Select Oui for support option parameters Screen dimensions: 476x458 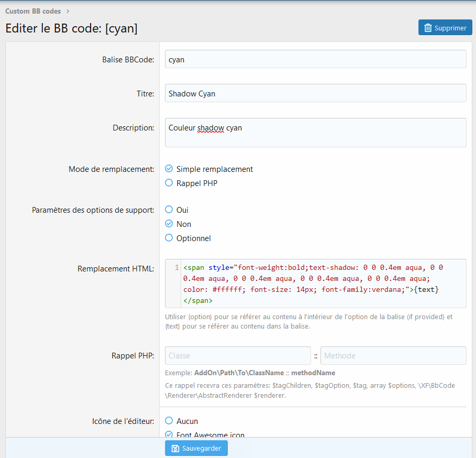tap(169, 210)
